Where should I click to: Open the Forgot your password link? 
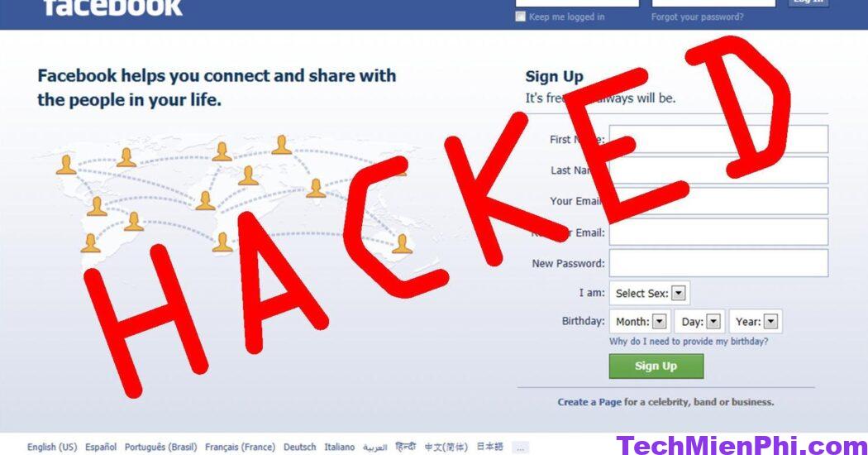(x=697, y=17)
